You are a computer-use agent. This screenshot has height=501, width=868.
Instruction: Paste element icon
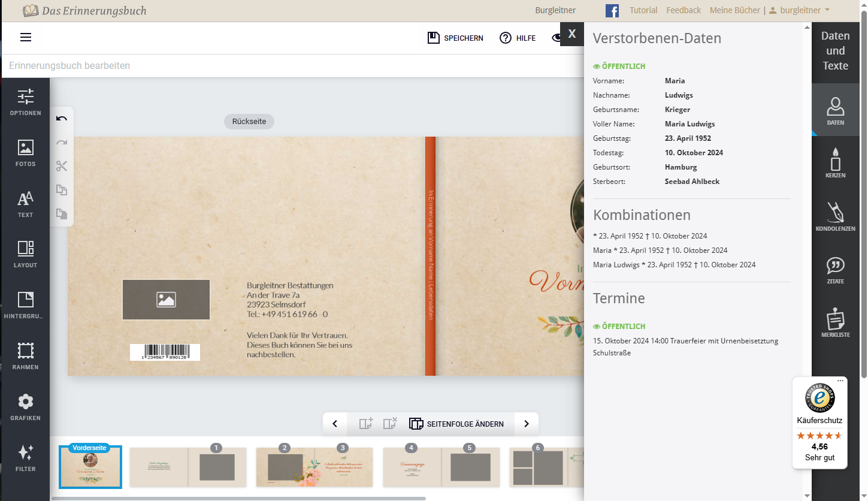coord(62,213)
